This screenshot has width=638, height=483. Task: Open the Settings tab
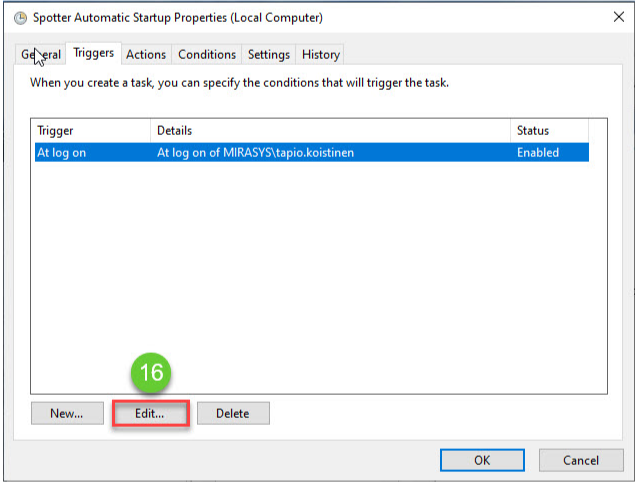point(269,54)
